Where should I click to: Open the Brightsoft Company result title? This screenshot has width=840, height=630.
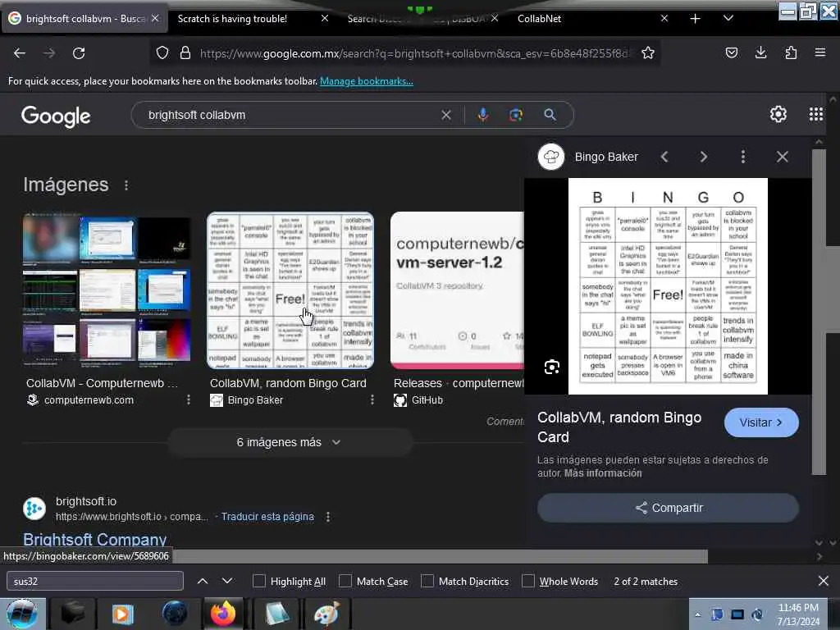point(95,540)
